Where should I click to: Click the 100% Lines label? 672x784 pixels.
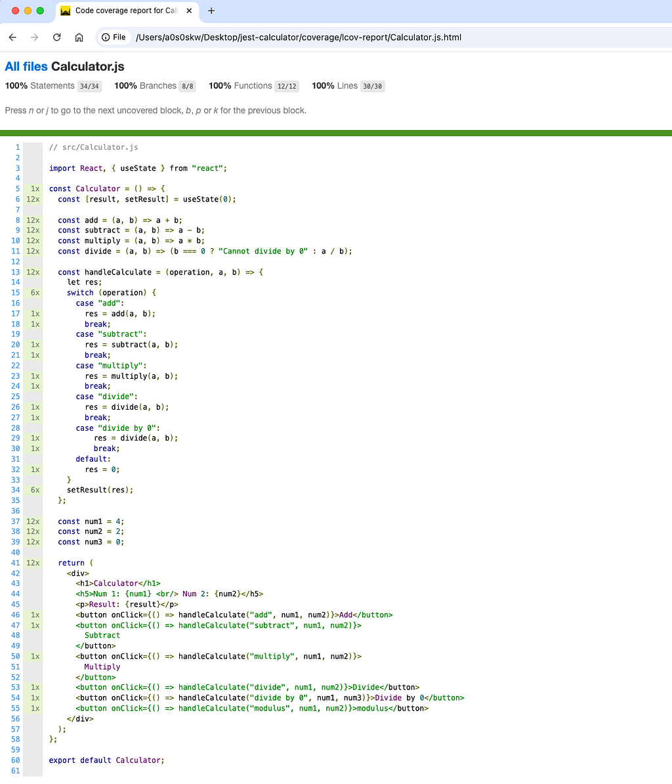[335, 86]
